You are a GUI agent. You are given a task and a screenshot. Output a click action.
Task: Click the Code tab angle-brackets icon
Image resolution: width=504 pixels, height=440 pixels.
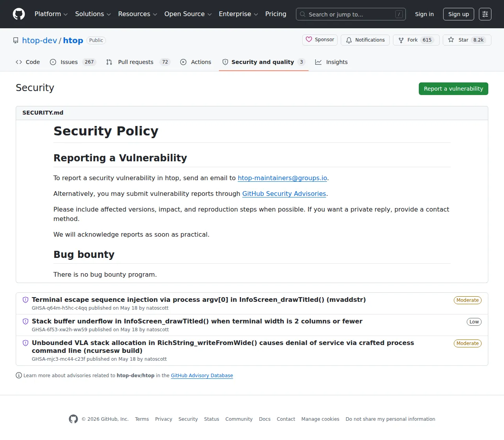click(19, 62)
